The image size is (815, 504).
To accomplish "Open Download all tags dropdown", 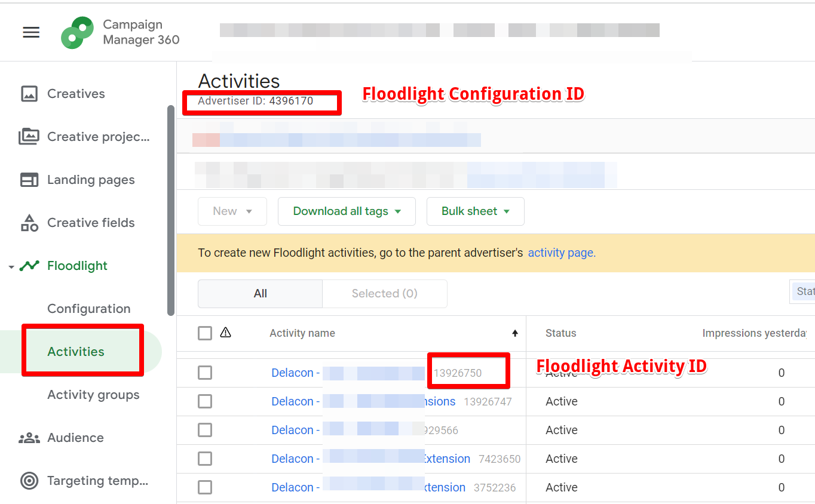I will [347, 211].
